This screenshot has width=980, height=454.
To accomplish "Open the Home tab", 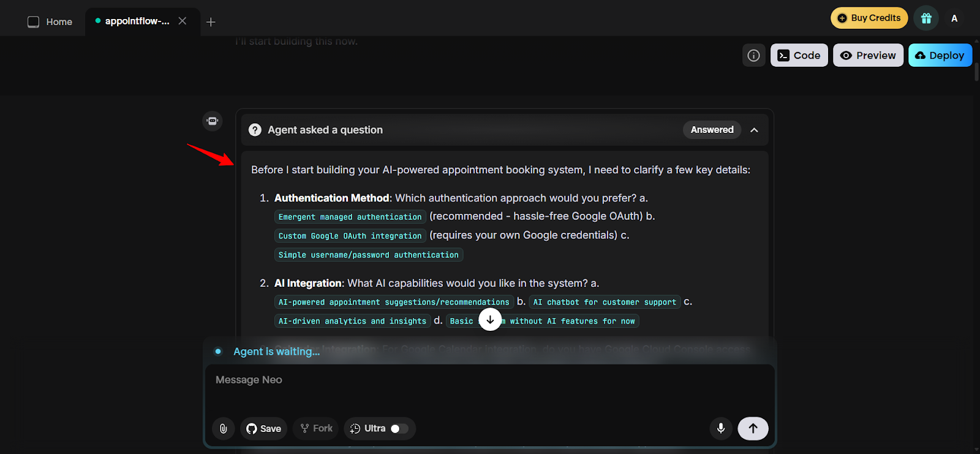I will pyautogui.click(x=50, y=21).
